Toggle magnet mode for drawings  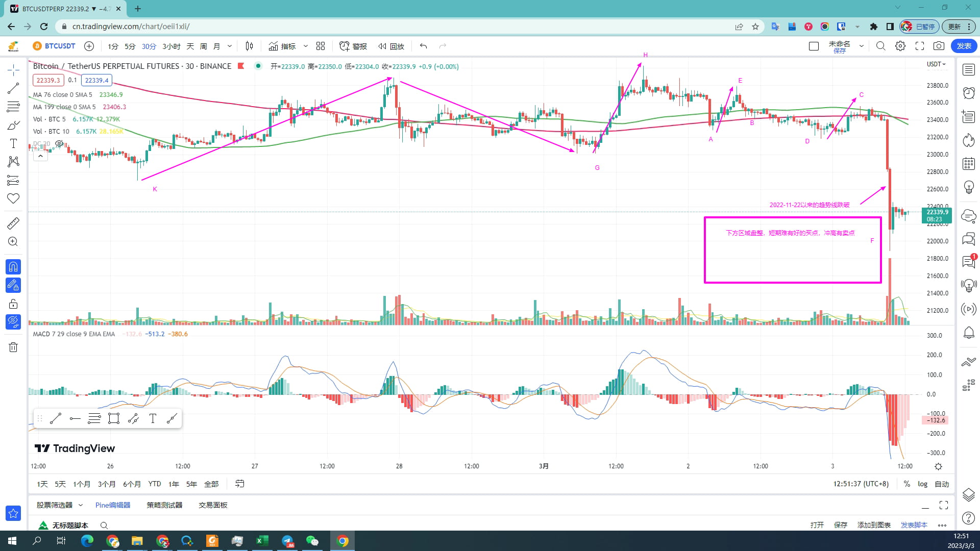pos(13,266)
